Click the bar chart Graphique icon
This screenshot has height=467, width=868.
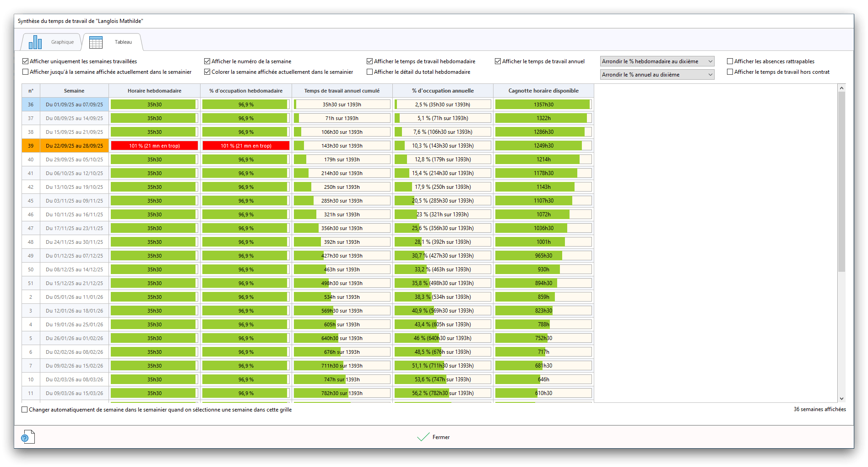tap(35, 42)
